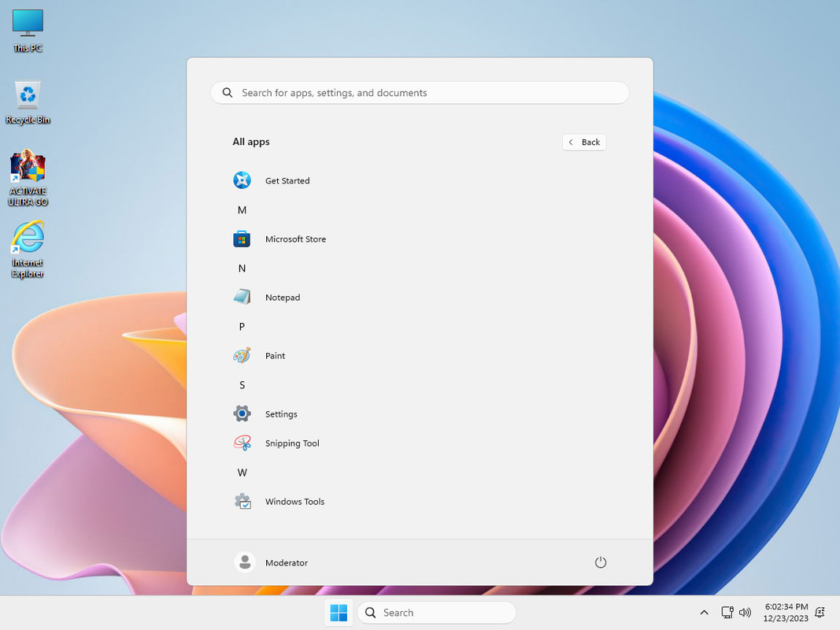Click the "Microsoft Store" label
This screenshot has width=840, height=630.
(296, 239)
